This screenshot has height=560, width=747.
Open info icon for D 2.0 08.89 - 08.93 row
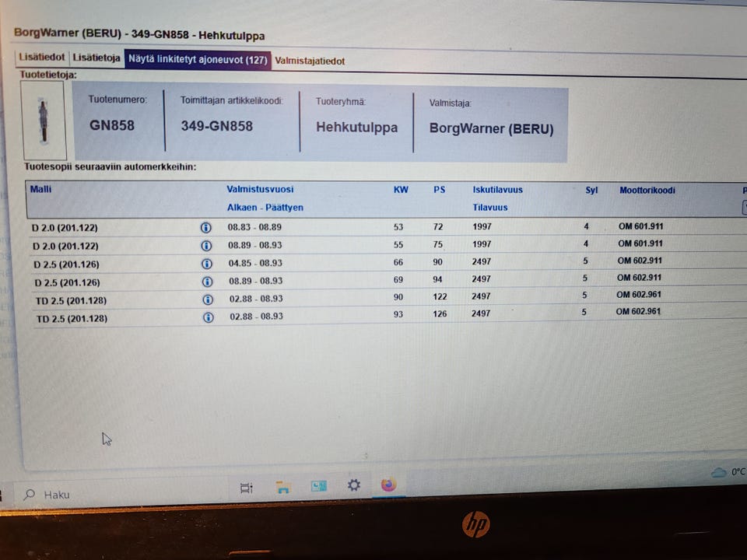click(206, 246)
